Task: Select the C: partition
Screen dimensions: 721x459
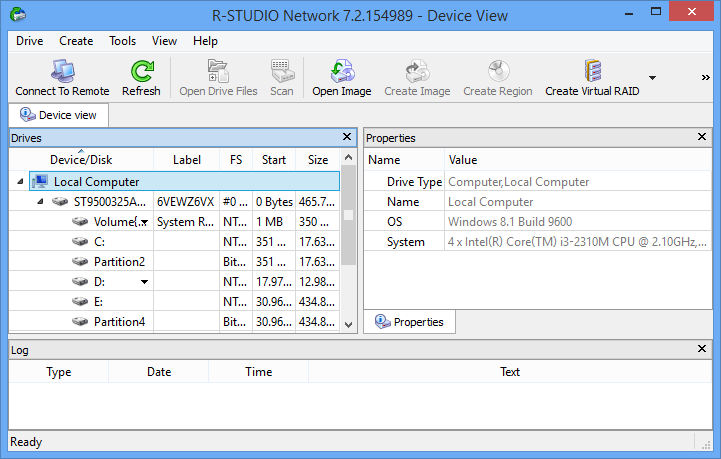Action: coord(174,241)
